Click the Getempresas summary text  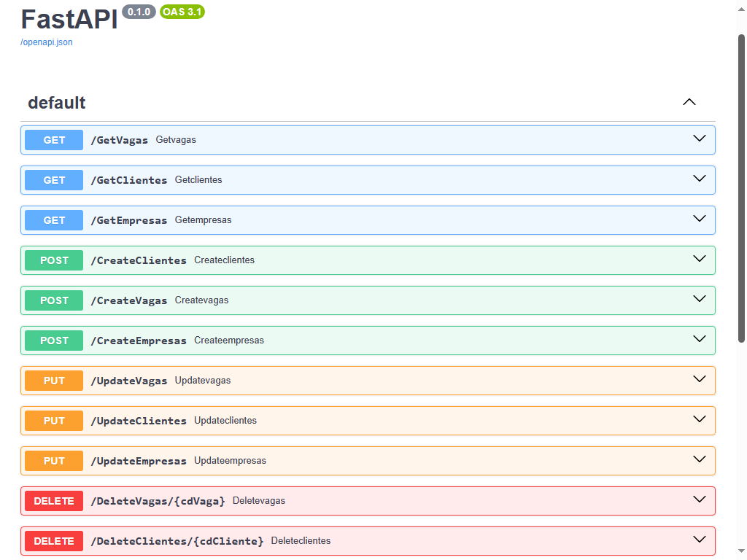click(x=203, y=220)
